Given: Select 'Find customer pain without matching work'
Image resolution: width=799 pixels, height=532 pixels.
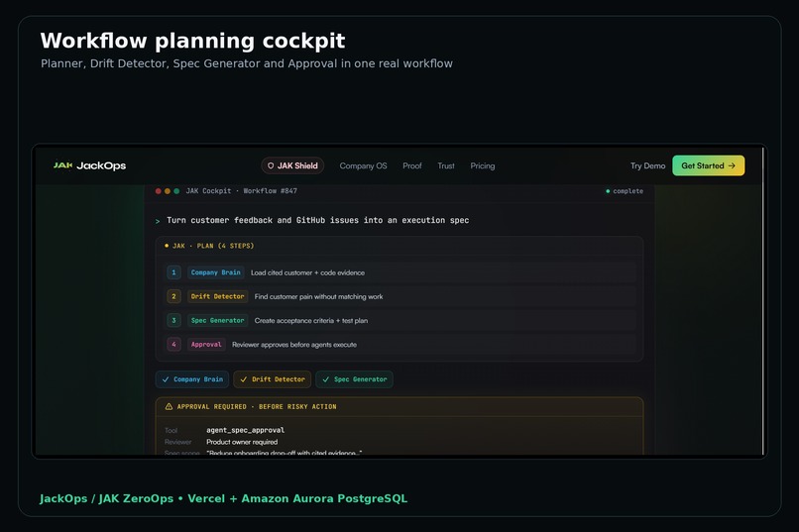Looking at the screenshot, I should pos(318,297).
